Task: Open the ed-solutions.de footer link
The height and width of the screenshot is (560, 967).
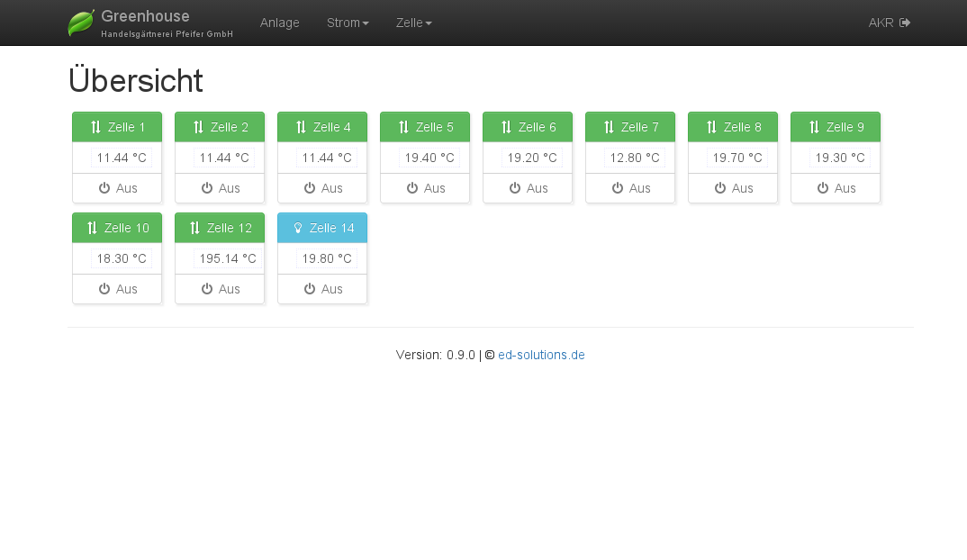Action: coord(541,355)
